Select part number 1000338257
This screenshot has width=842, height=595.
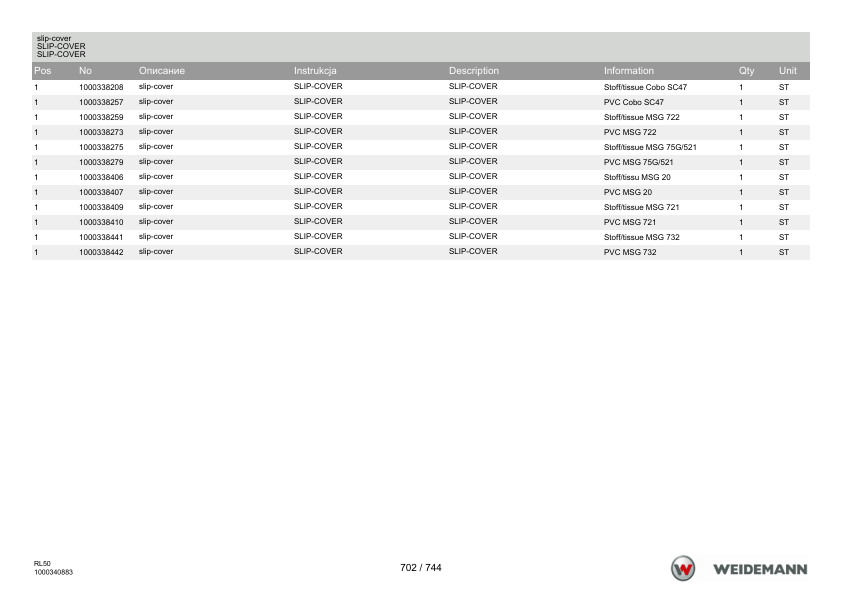click(x=101, y=102)
